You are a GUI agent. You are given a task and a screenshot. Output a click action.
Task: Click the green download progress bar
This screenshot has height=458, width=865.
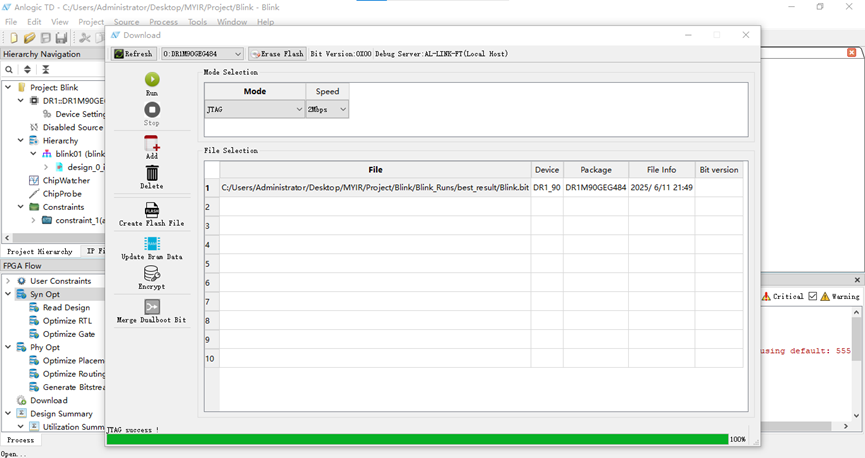(x=417, y=439)
